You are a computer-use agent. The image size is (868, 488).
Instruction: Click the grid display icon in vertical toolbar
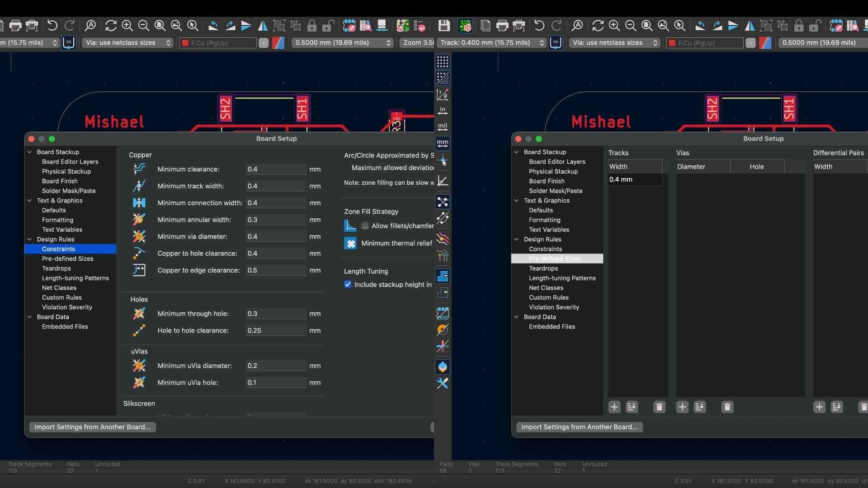click(x=443, y=61)
